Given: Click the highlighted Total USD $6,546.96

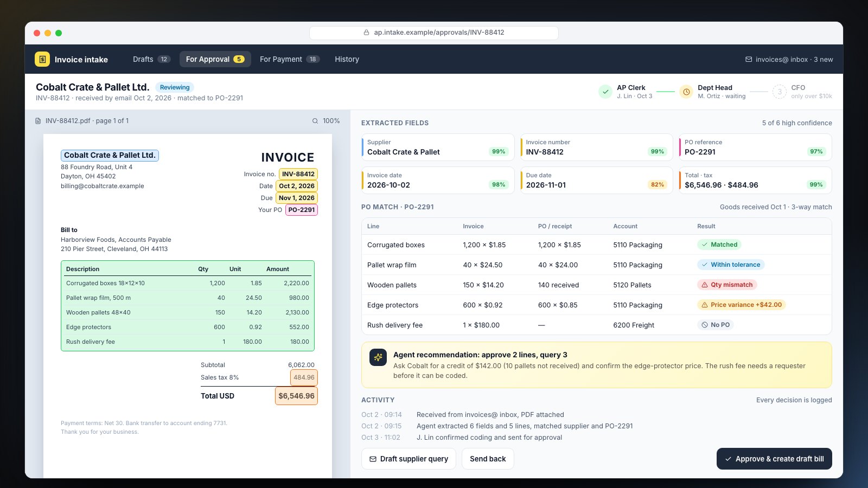Looking at the screenshot, I should (296, 396).
